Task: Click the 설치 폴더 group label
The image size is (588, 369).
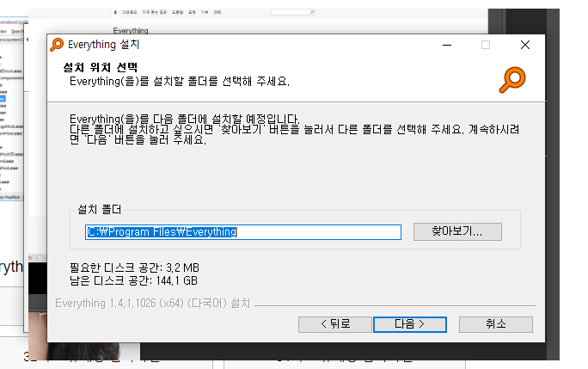Action: (x=100, y=210)
